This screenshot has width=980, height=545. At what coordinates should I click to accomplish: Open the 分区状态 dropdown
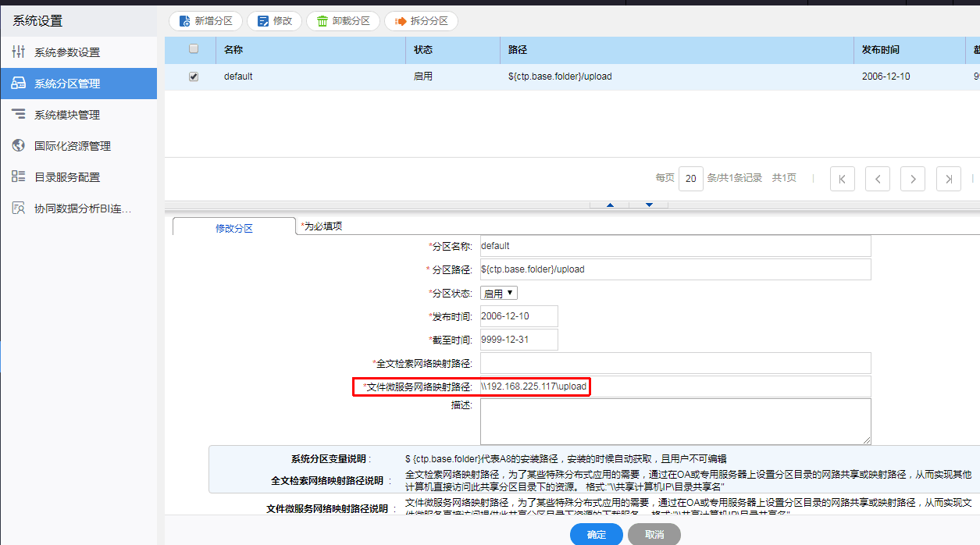pyautogui.click(x=499, y=294)
